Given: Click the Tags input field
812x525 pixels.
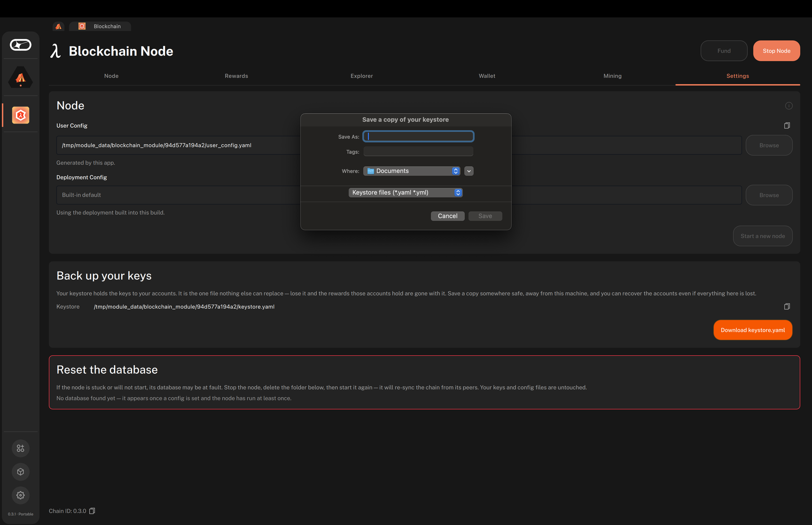Looking at the screenshot, I should click(418, 151).
